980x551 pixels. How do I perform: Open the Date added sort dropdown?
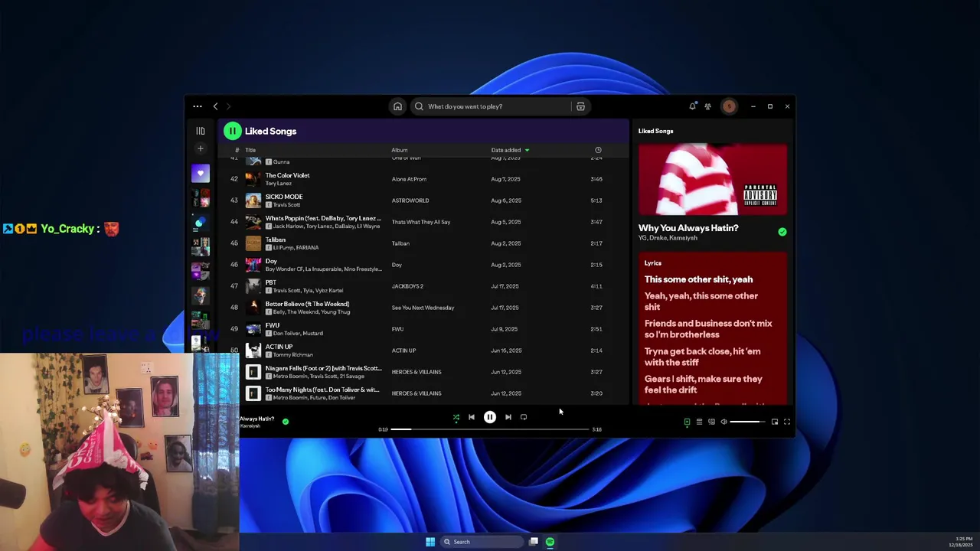(x=510, y=150)
